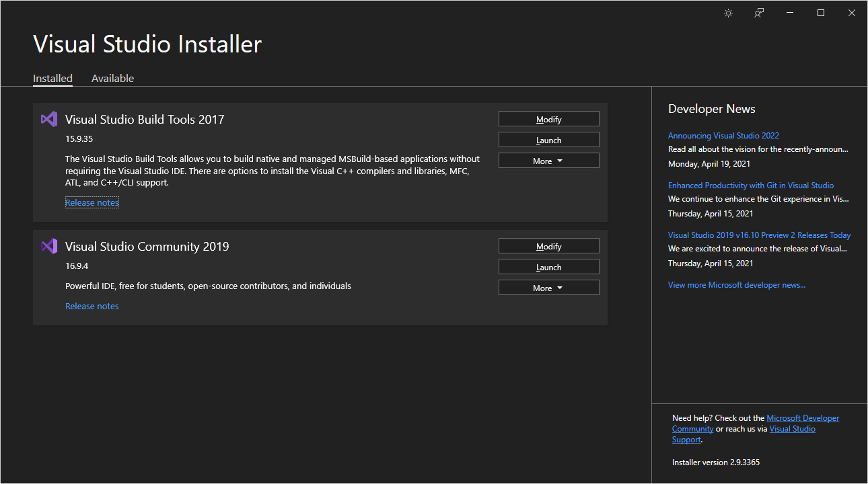
Task: Open Release notes for Community 2019
Action: click(92, 306)
